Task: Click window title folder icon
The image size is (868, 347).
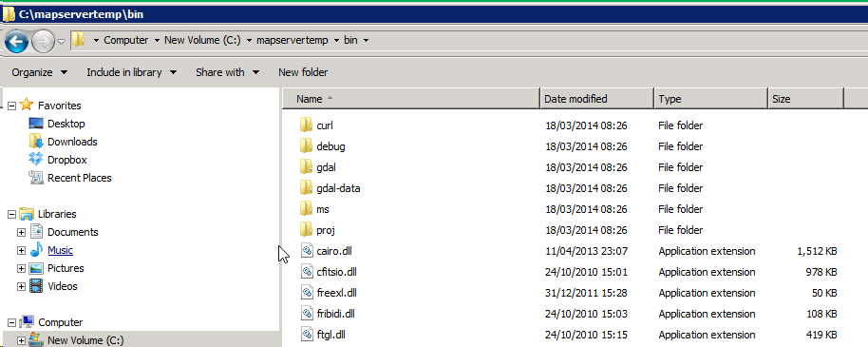Action: [9, 14]
